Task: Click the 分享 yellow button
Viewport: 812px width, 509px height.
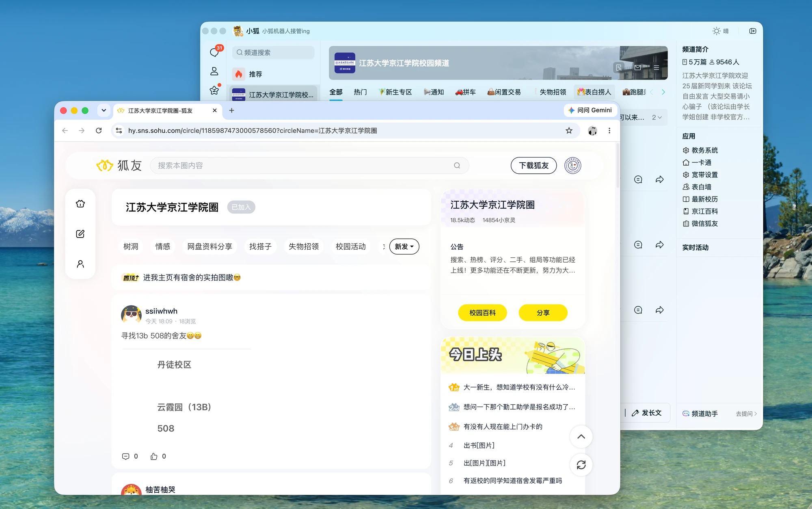Action: point(543,313)
